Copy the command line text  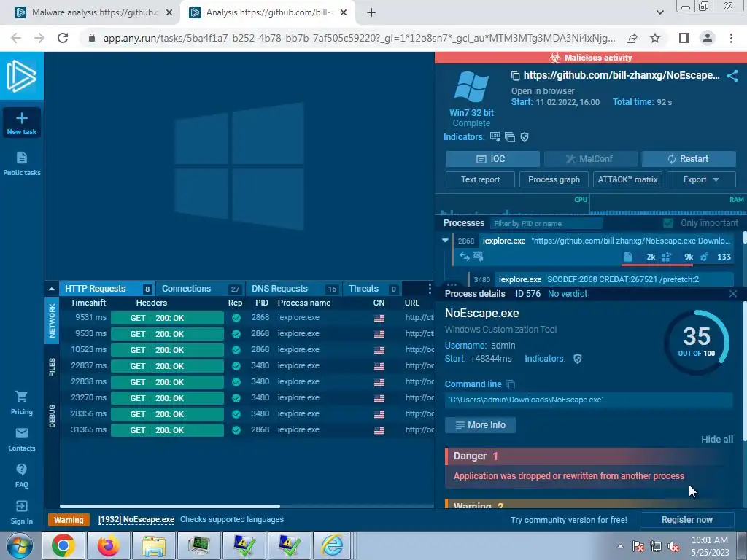tap(510, 384)
